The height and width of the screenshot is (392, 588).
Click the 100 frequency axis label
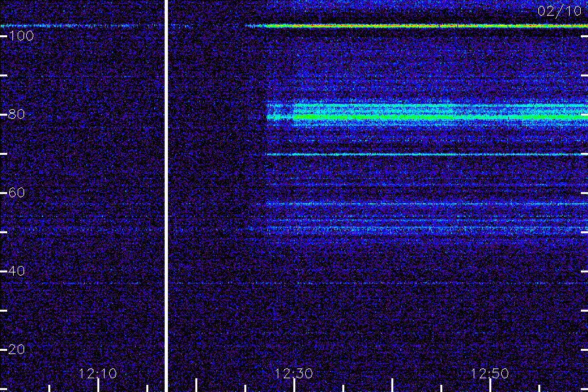click(21, 36)
